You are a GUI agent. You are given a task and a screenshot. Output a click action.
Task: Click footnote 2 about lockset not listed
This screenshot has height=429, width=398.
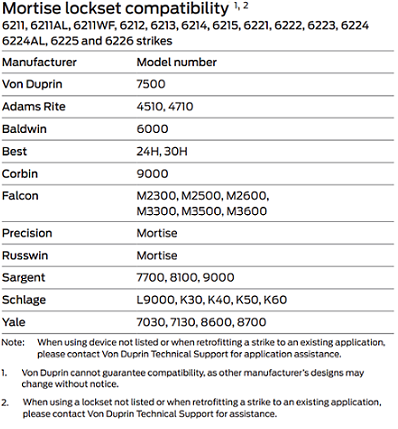pos(191,408)
